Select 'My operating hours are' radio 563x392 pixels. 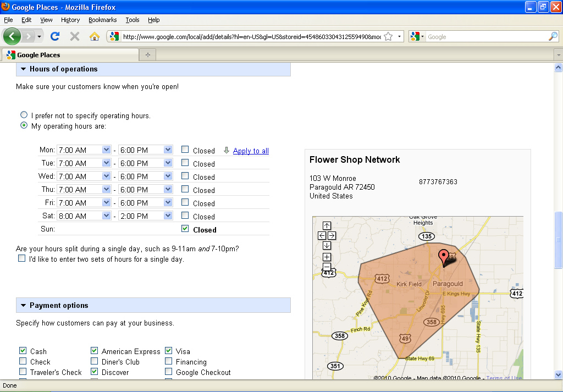24,125
